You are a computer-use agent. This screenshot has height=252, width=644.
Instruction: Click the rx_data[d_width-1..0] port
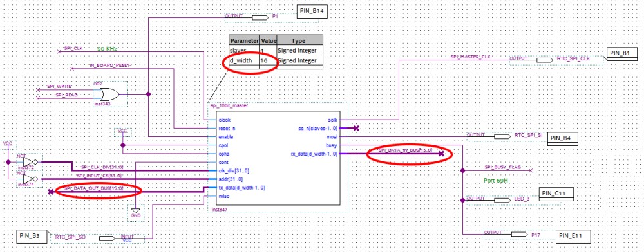[x=314, y=154]
